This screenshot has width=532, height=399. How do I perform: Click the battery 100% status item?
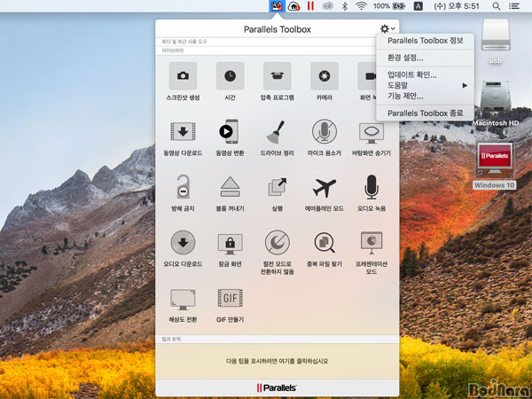(389, 6)
